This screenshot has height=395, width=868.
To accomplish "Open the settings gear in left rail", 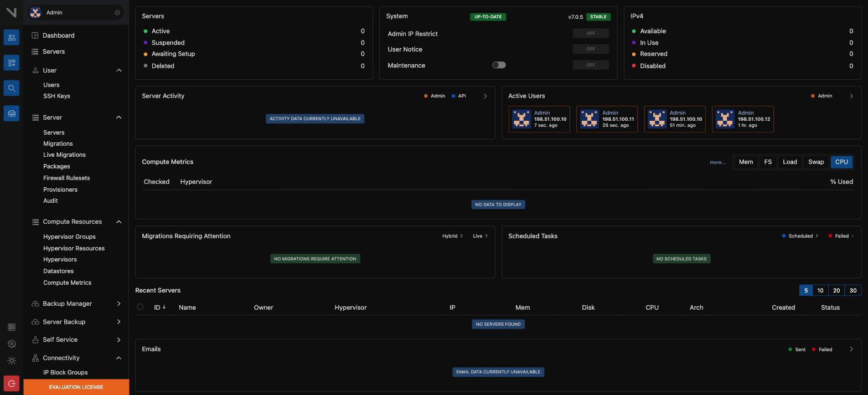I will [12, 344].
